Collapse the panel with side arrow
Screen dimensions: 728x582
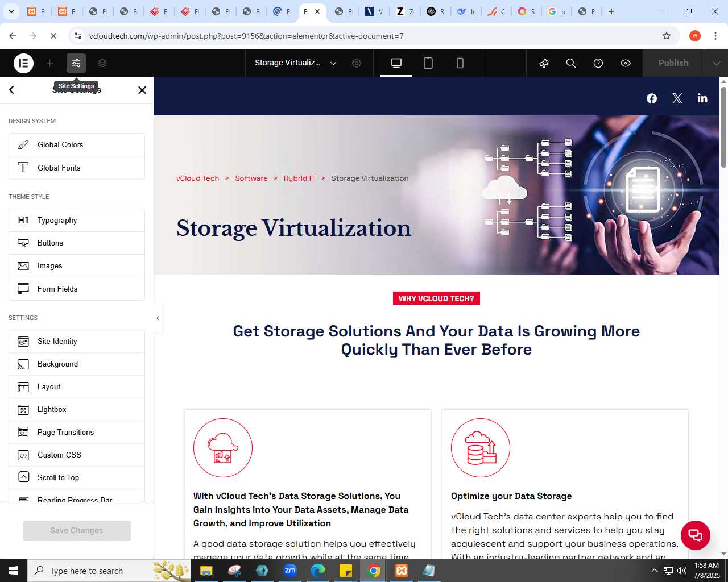click(158, 318)
